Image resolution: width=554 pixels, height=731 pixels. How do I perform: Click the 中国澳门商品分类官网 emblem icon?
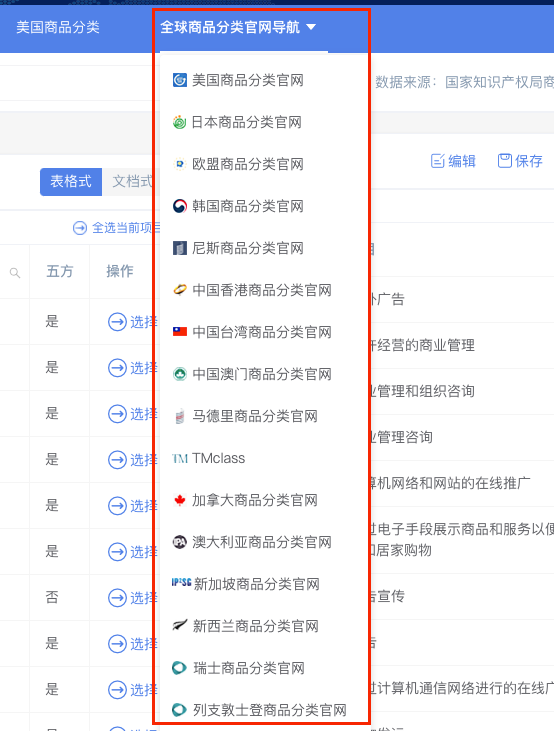[x=180, y=374]
